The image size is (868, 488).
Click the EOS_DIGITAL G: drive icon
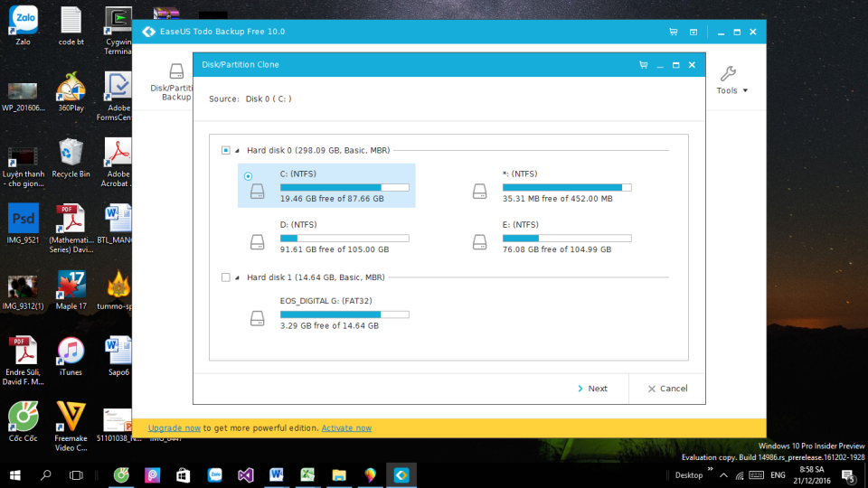[x=258, y=319]
